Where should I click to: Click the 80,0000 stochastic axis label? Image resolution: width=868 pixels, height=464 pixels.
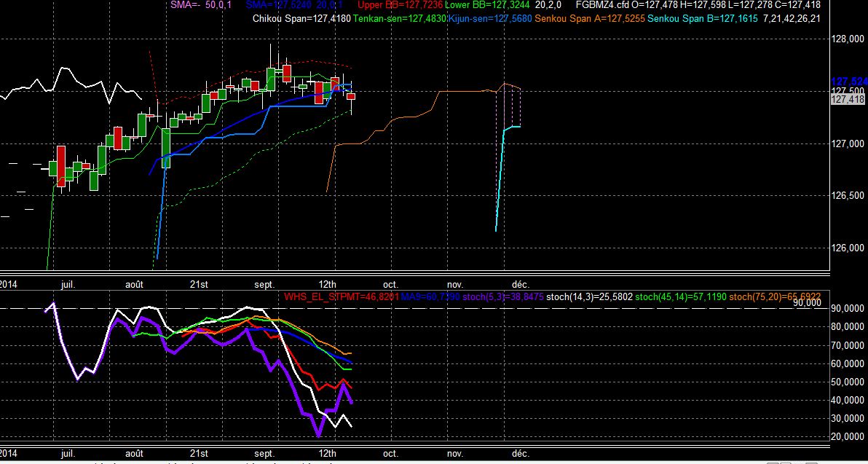pyautogui.click(x=848, y=326)
